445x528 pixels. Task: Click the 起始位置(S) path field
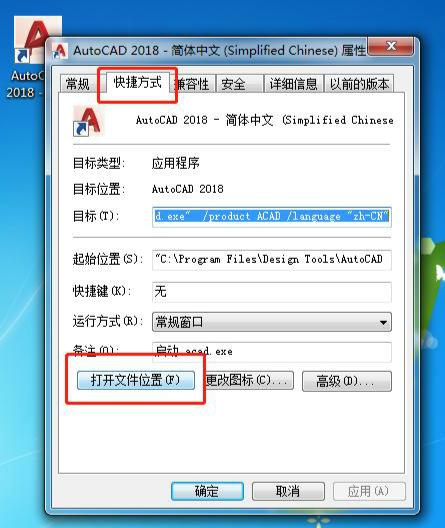[272, 260]
